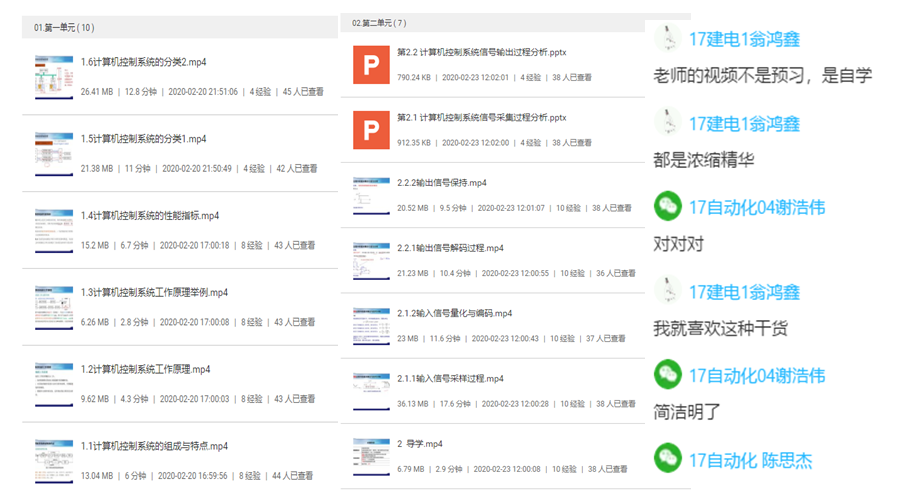Click WeChat avatar above message 对对对

[668, 207]
